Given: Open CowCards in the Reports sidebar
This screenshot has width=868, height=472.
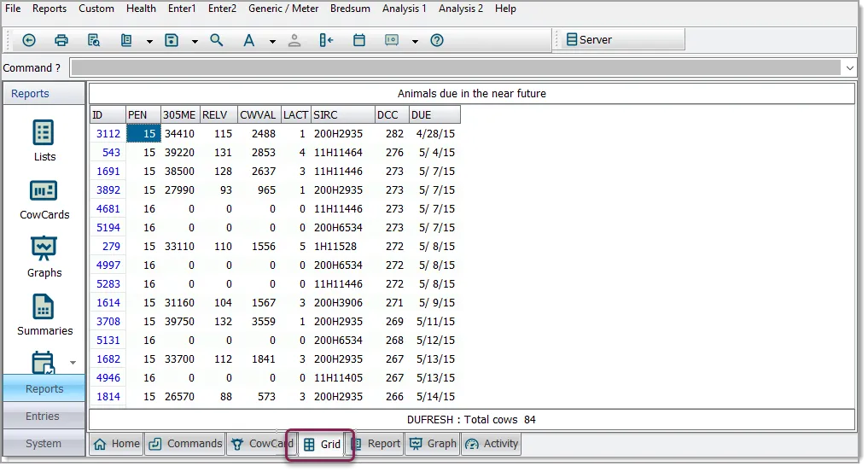Looking at the screenshot, I should tap(44, 200).
